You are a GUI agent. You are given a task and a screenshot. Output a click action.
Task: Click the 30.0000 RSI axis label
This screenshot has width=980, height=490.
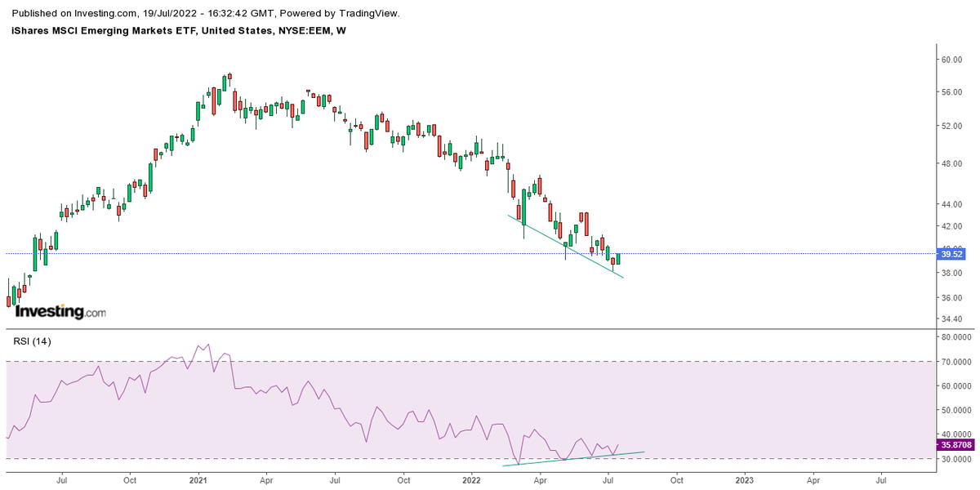coord(955,459)
